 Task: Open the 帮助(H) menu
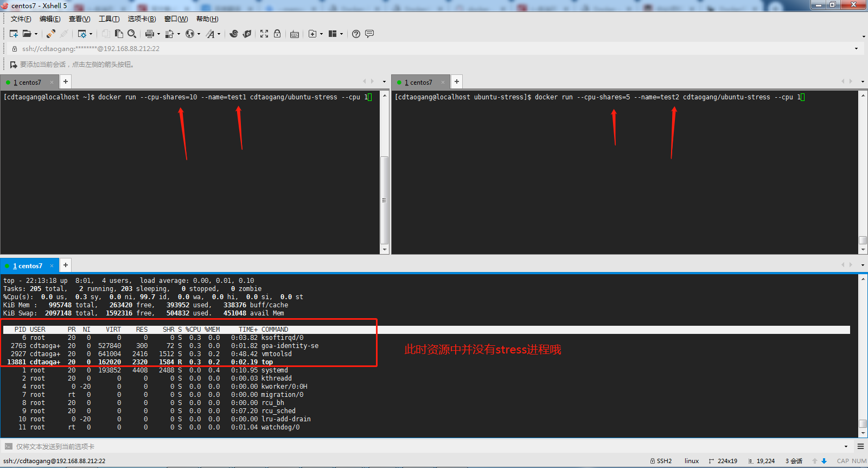207,19
